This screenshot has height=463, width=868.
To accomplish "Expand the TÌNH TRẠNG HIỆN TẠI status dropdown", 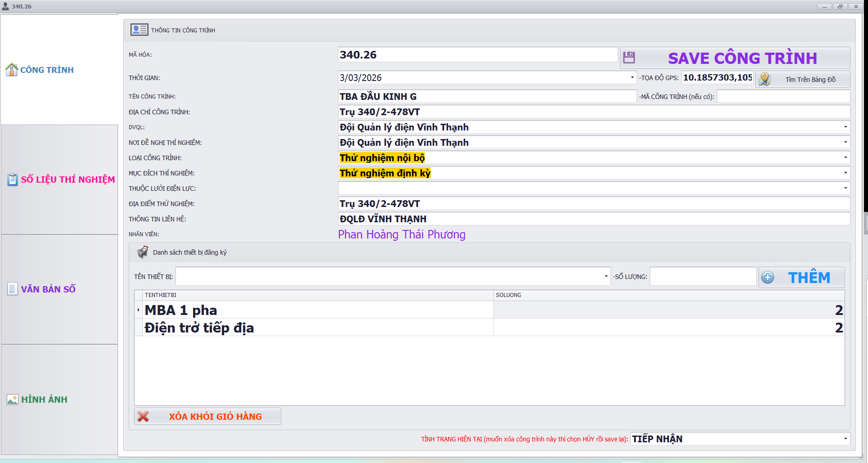I will [845, 439].
